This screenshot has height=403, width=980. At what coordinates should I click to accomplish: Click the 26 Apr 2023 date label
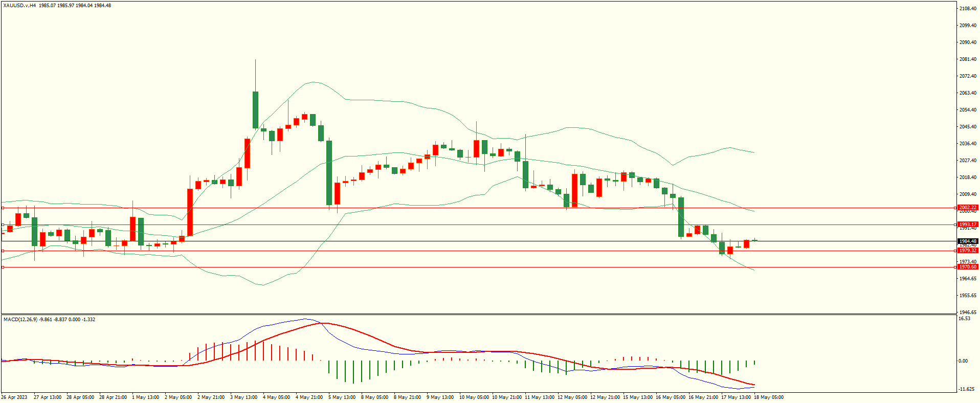click(x=14, y=397)
